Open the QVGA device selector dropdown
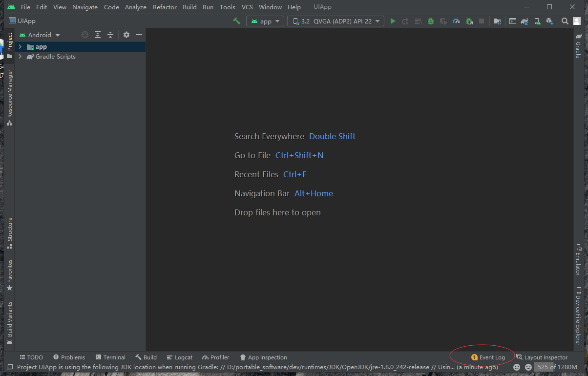Viewport: 588px width, 376px height. pyautogui.click(x=336, y=21)
